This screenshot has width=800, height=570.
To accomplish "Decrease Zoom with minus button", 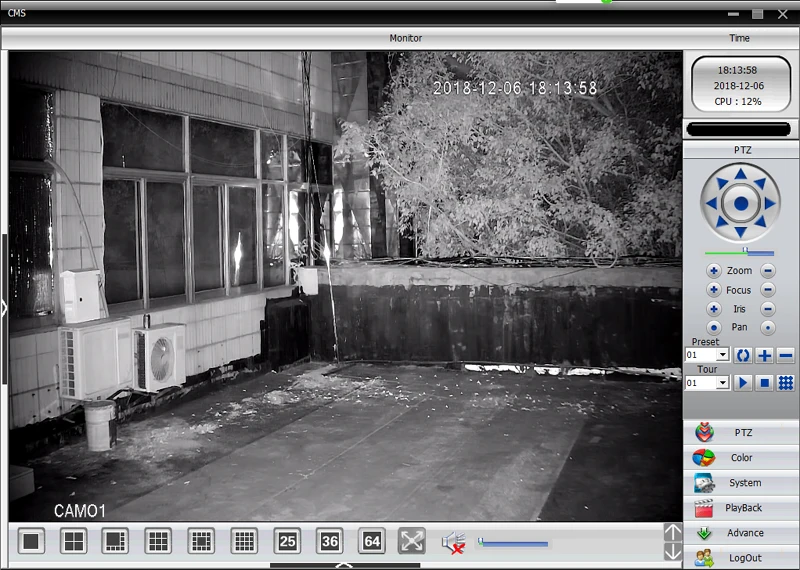I will coord(767,270).
